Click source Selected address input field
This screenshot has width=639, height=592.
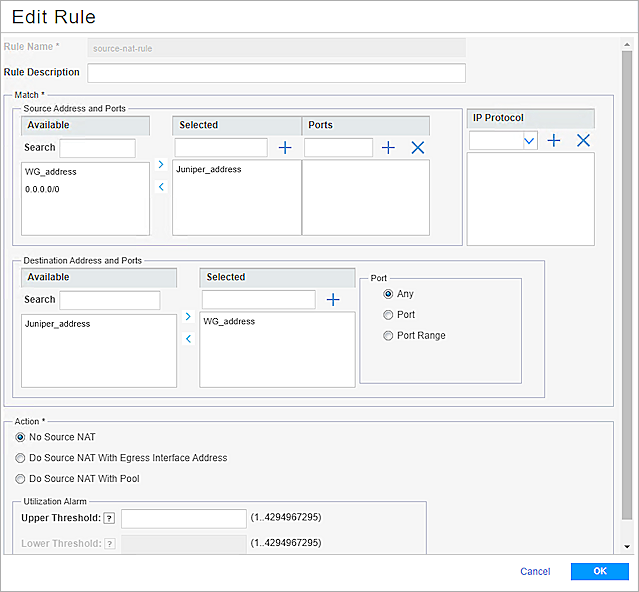[x=221, y=147]
